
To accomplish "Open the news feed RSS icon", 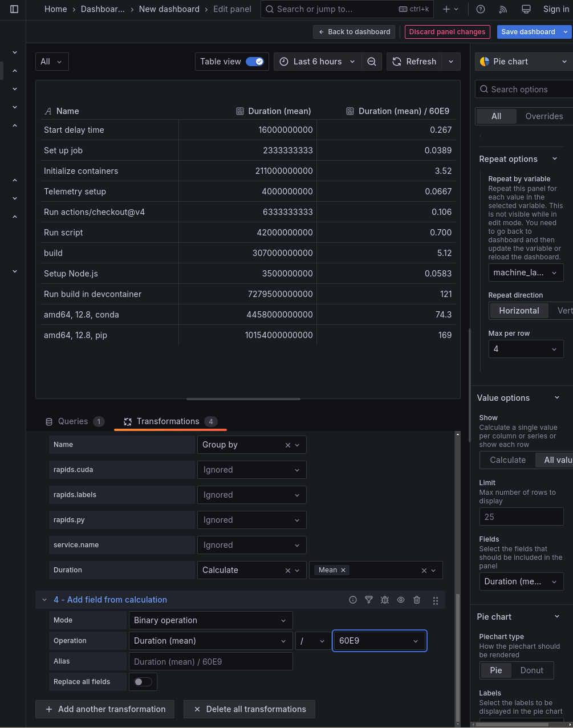I will tap(503, 9).
